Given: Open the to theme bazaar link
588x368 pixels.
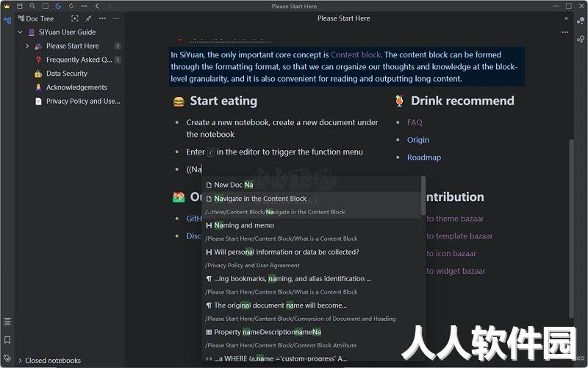Looking at the screenshot, I should pyautogui.click(x=455, y=219).
